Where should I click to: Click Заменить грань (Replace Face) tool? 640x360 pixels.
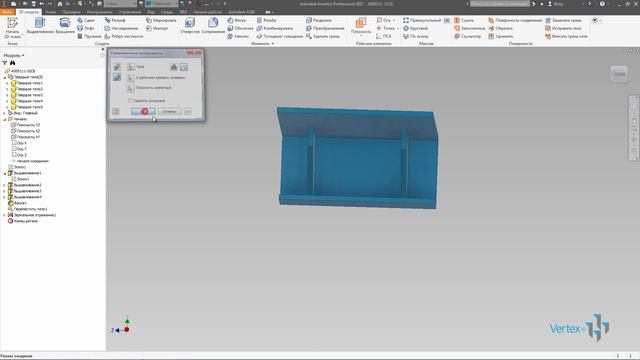[563, 20]
